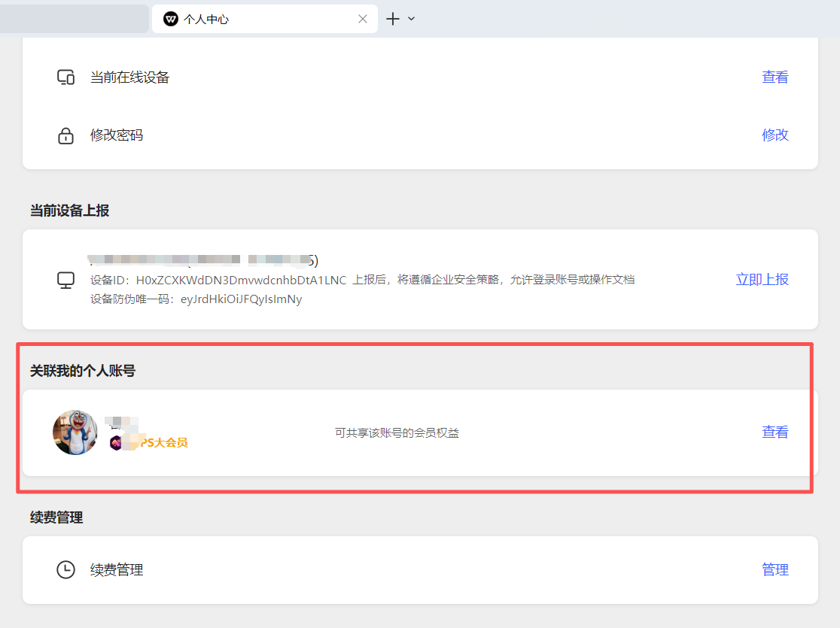Screen dimensions: 840x628
Task: Expand the chevron dropdown next to the plus button
Action: pos(411,19)
